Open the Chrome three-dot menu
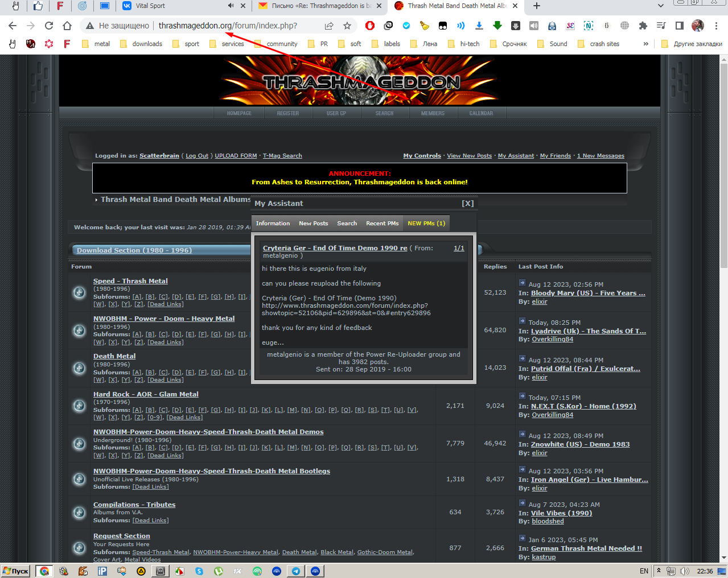The width and height of the screenshot is (728, 578). (x=716, y=26)
